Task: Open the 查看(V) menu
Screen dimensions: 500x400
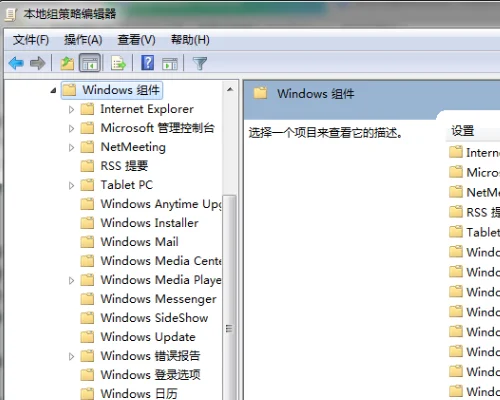Action: pyautogui.click(x=136, y=40)
